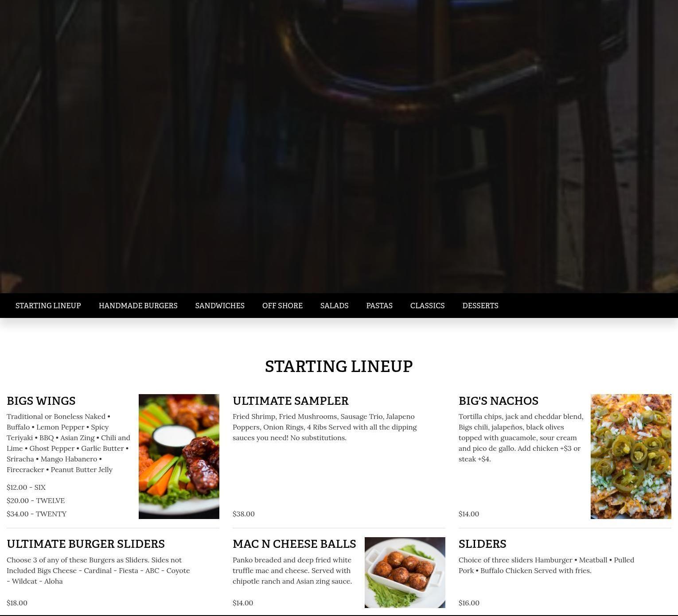View the Mac N Cheese Balls picture
This screenshot has width=678, height=616.
pos(405,573)
